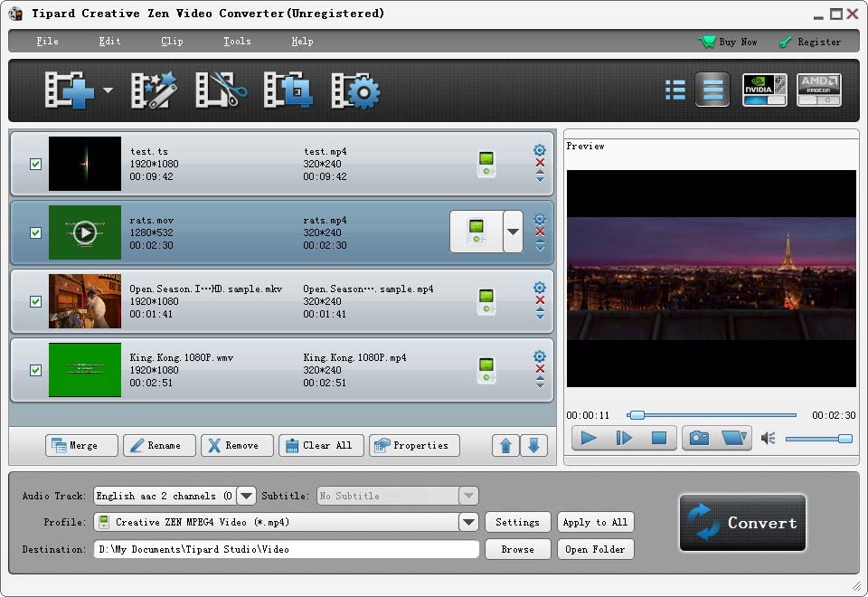Open settings gear for rats.mov

click(540, 219)
